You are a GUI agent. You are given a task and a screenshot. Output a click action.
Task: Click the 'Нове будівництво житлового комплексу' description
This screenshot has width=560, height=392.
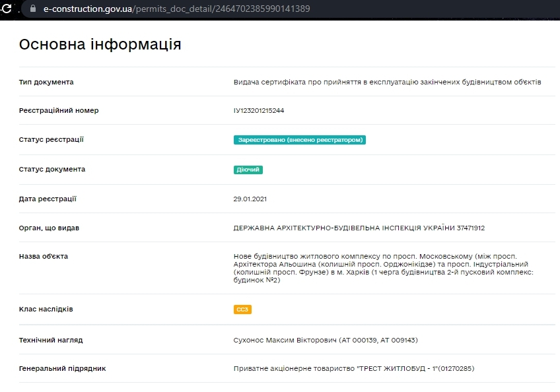[383, 268]
